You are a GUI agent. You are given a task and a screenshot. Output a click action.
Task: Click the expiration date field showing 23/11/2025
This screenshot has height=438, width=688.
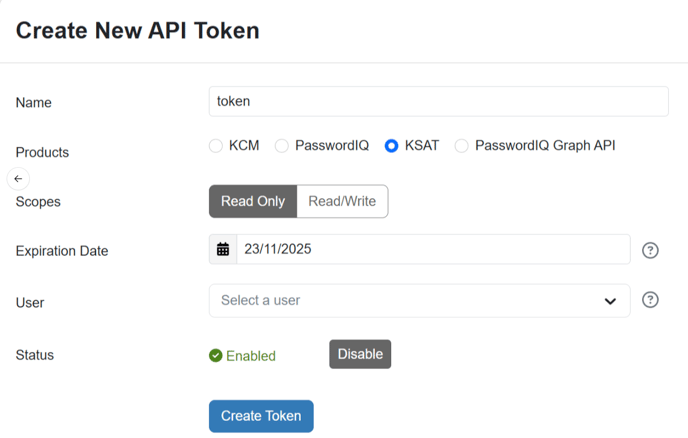tap(433, 249)
